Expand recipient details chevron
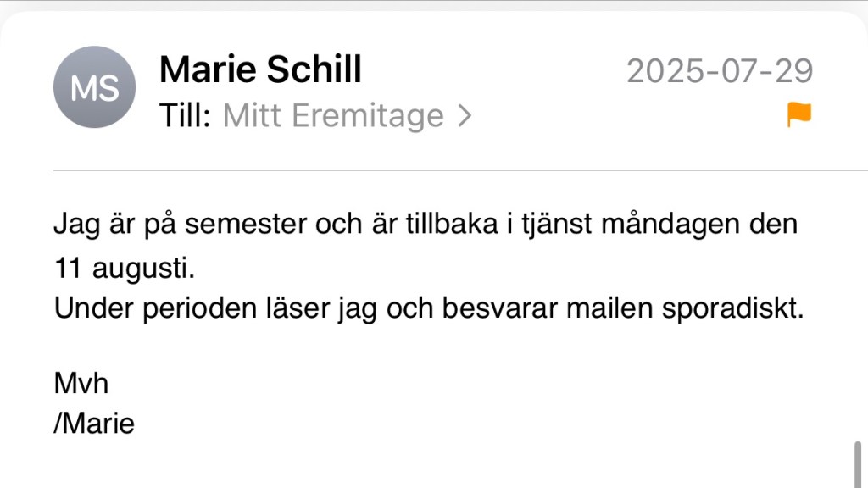 click(463, 116)
